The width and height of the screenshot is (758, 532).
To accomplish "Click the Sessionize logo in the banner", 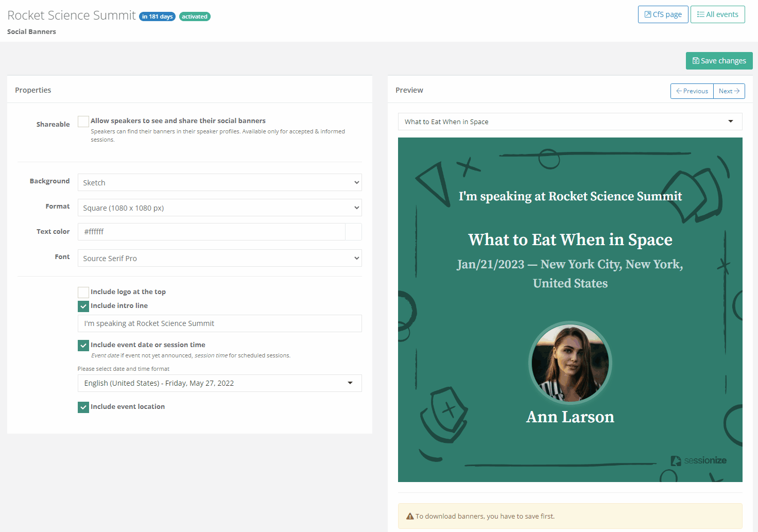I will [x=698, y=460].
